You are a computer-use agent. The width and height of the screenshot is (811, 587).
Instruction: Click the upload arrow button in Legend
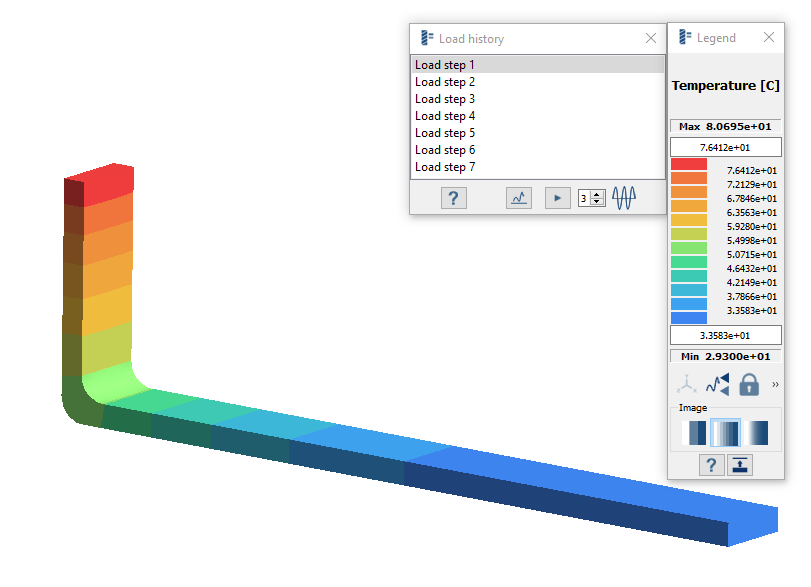point(740,465)
